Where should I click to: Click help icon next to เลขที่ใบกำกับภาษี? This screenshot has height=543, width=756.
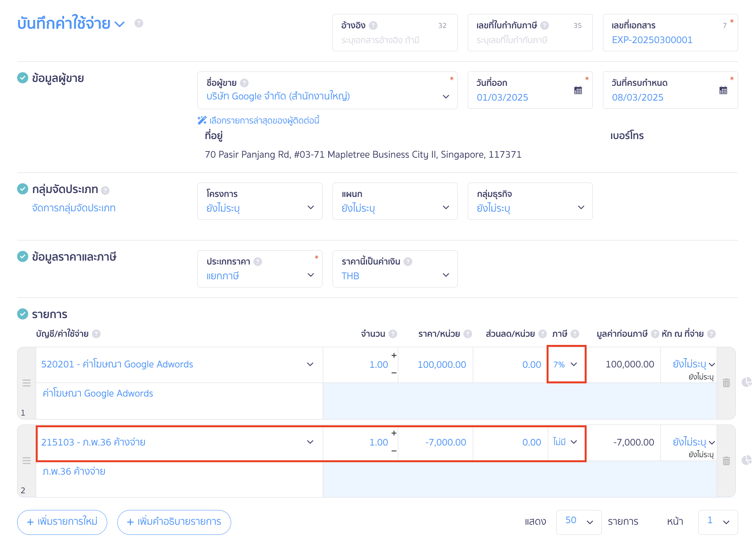pyautogui.click(x=545, y=26)
